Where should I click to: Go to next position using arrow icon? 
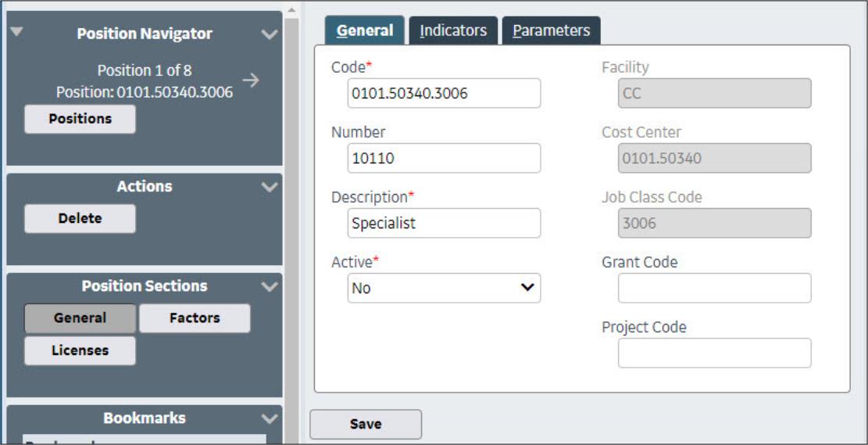click(251, 80)
